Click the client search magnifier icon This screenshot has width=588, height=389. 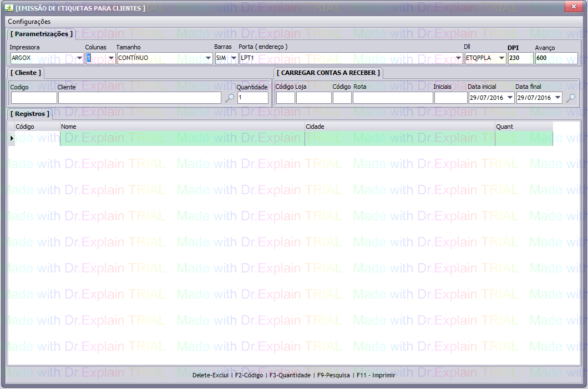coord(230,98)
